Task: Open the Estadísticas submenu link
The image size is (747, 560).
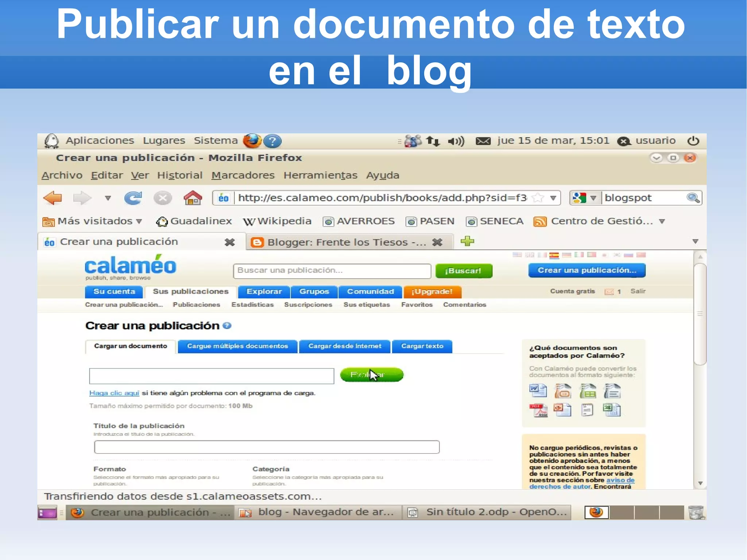Action: click(252, 305)
